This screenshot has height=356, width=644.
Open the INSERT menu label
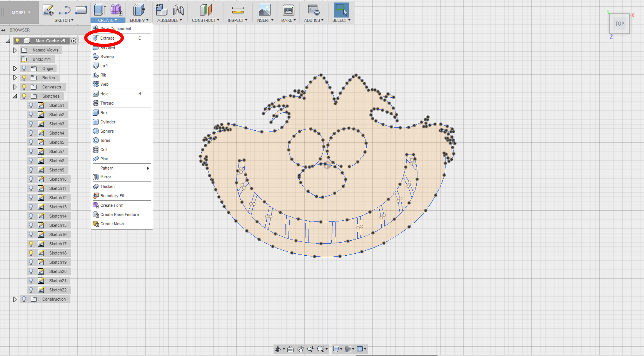265,20
